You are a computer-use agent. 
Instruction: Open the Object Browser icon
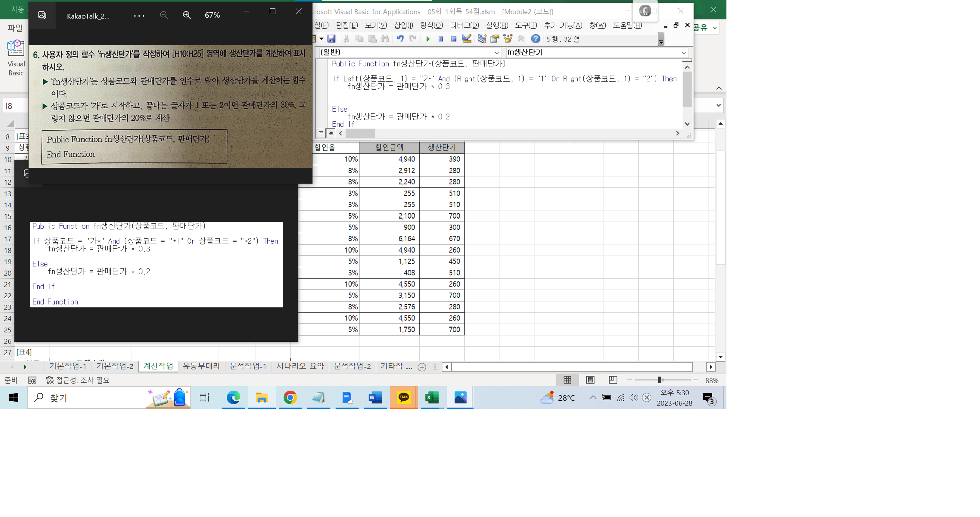[508, 39]
